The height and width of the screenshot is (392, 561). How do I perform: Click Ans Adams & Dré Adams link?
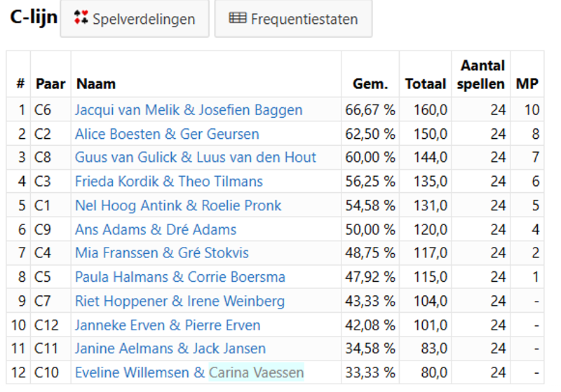[156, 229]
